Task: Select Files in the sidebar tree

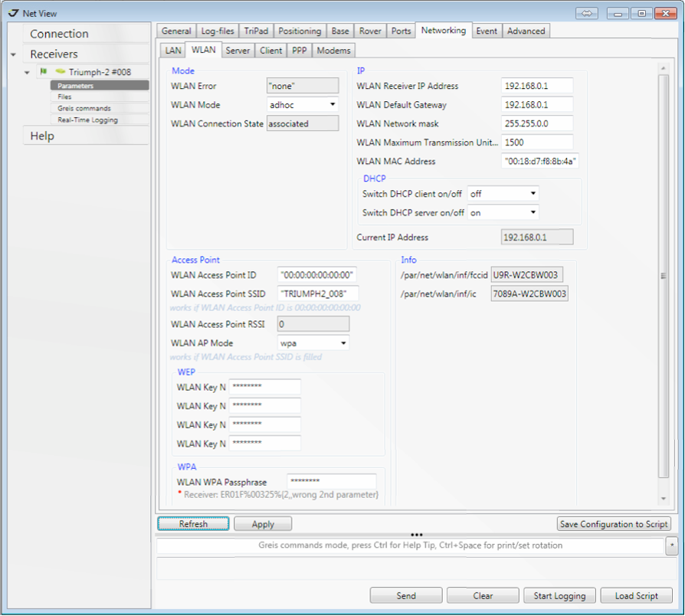Action: [x=100, y=97]
